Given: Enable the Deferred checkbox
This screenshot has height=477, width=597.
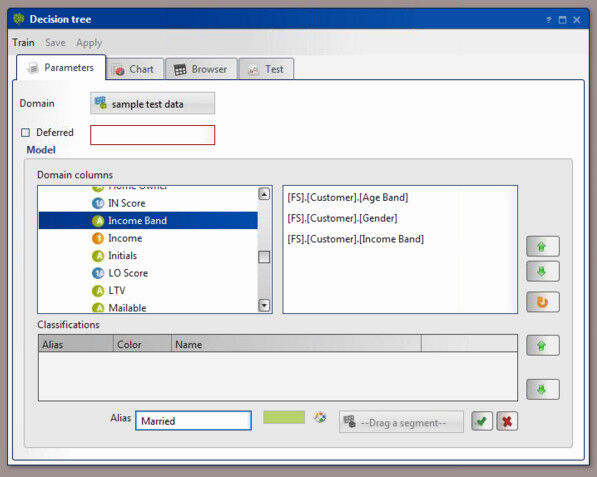Looking at the screenshot, I should coord(26,132).
